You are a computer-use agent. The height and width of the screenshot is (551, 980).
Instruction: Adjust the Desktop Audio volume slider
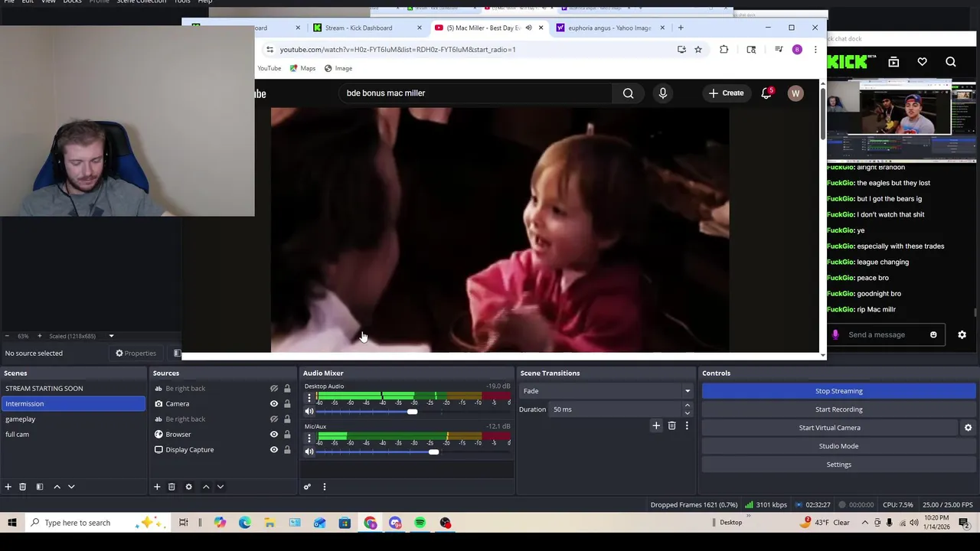[x=413, y=412]
